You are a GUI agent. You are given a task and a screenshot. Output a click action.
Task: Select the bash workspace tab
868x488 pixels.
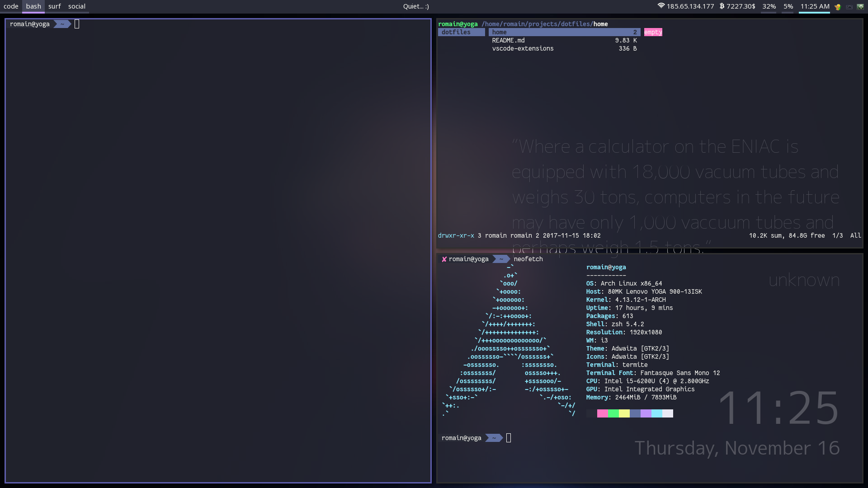[x=33, y=6]
